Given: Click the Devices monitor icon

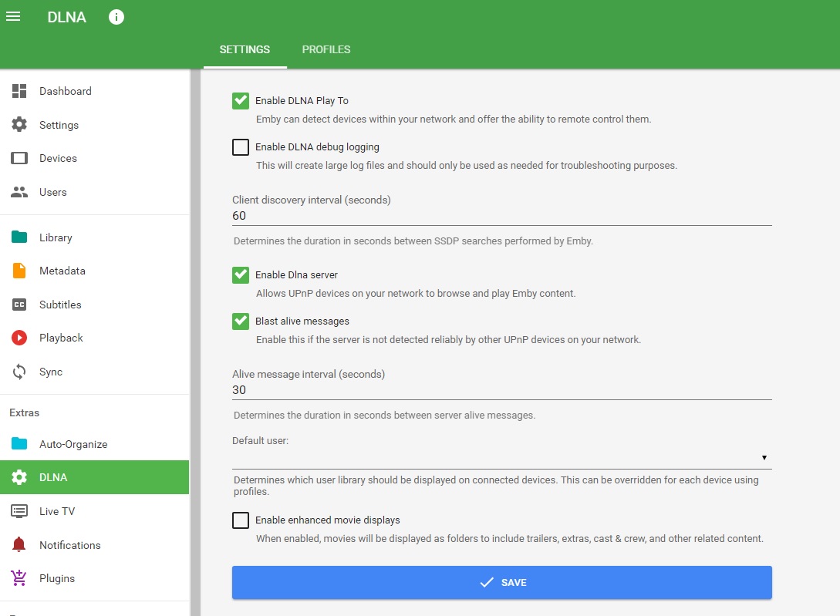Looking at the screenshot, I should [x=19, y=158].
